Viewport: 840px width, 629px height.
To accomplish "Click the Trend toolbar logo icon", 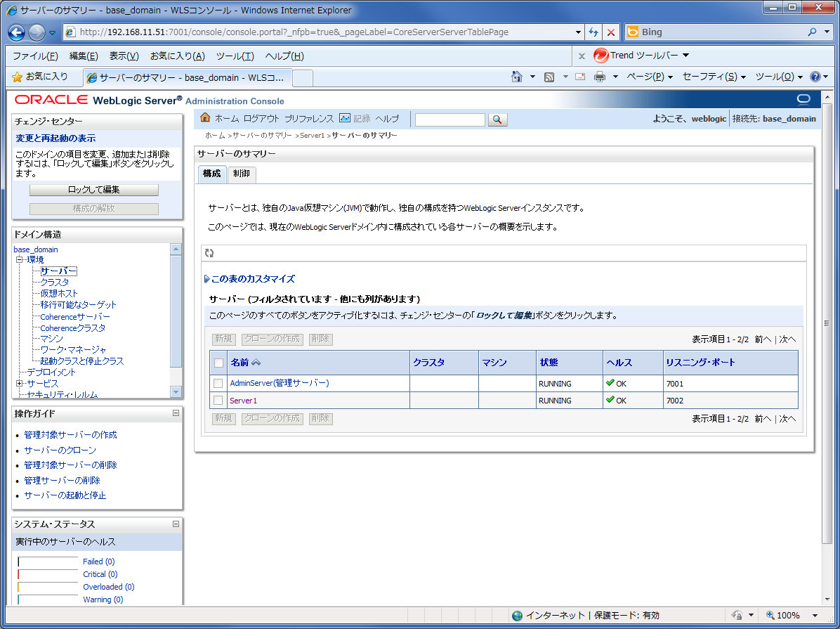I will pos(601,56).
